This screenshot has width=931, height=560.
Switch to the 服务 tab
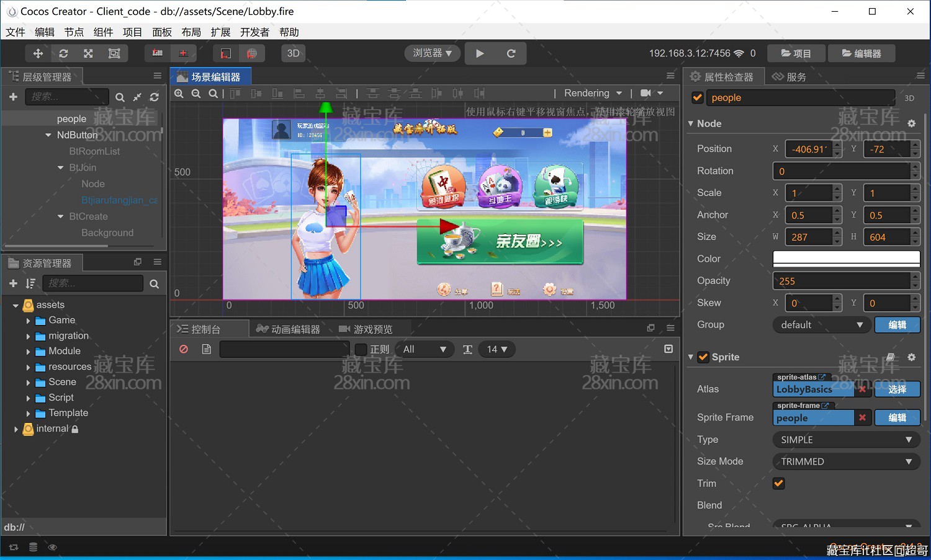pos(789,77)
